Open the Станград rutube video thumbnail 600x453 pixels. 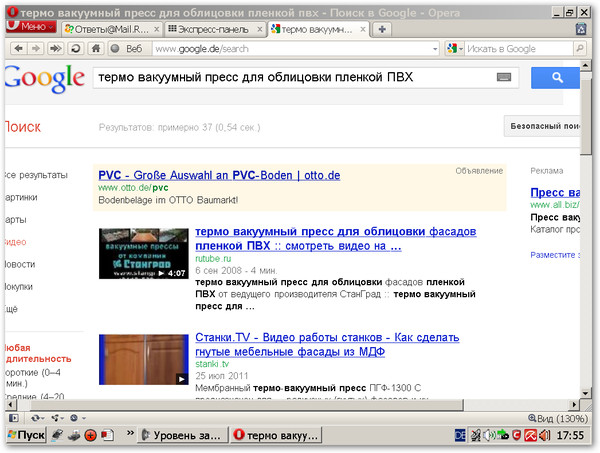143,253
